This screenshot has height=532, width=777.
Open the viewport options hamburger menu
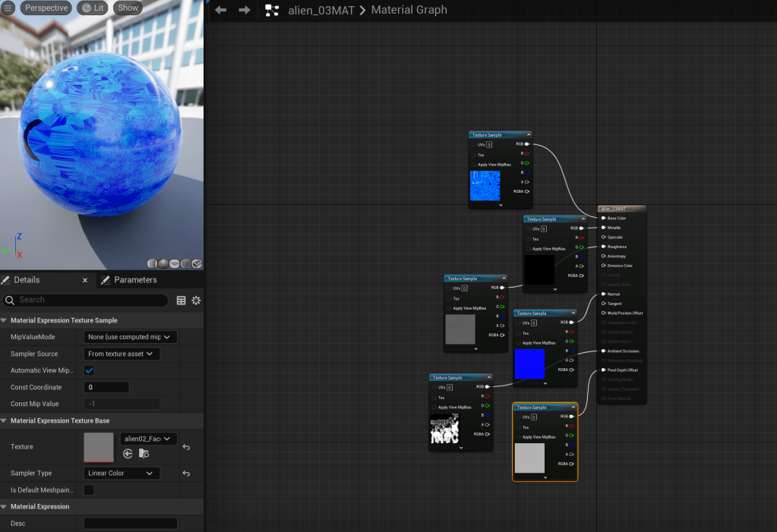pyautogui.click(x=9, y=8)
